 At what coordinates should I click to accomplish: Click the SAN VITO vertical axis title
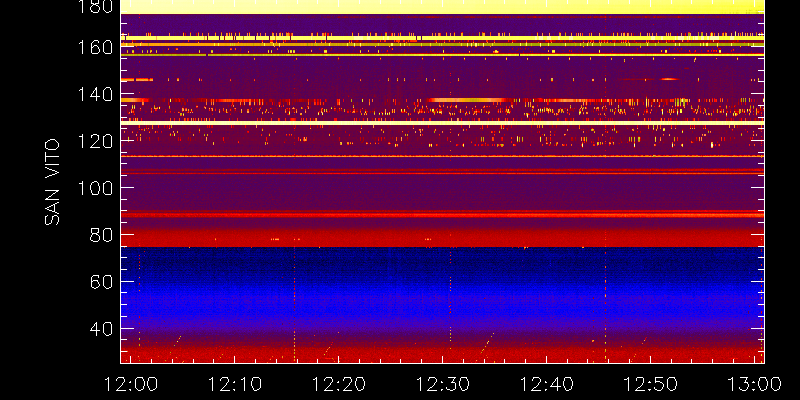click(52, 182)
